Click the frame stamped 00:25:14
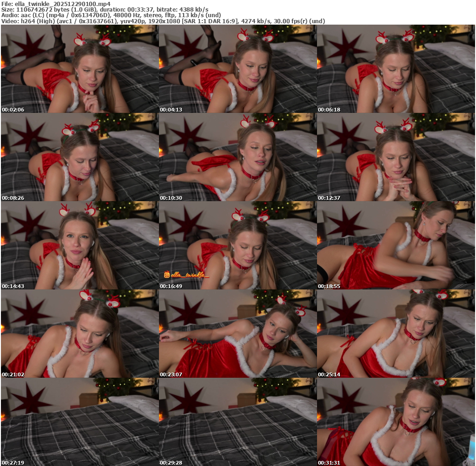Image resolution: width=476 pixels, height=466 pixels. pos(396,334)
